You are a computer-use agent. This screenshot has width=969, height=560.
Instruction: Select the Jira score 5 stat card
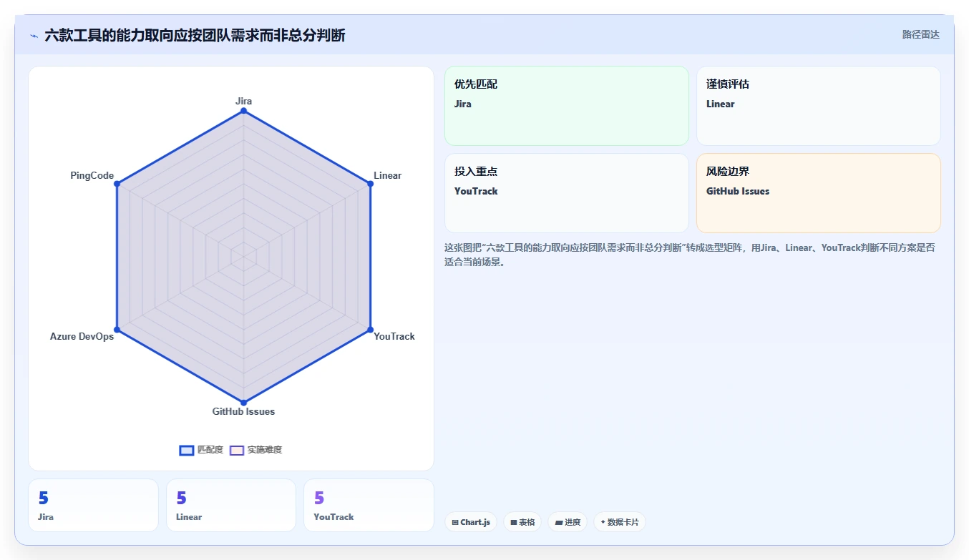[93, 505]
